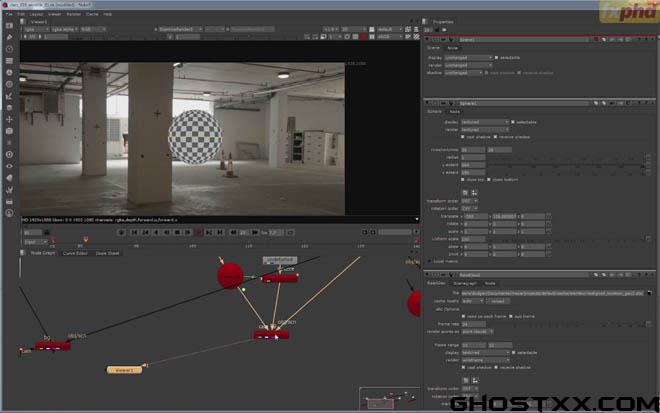
Task: Toggle cast shadow in Sphere1 panel
Action: tap(463, 137)
